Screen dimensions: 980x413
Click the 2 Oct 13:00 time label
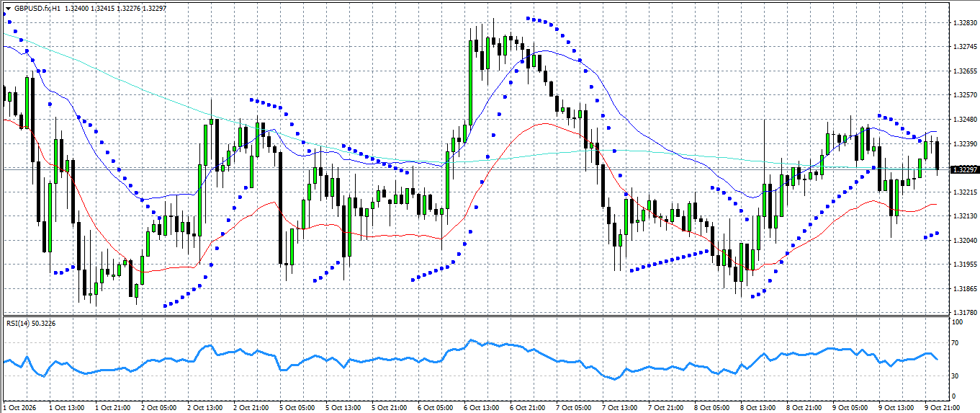(x=204, y=407)
